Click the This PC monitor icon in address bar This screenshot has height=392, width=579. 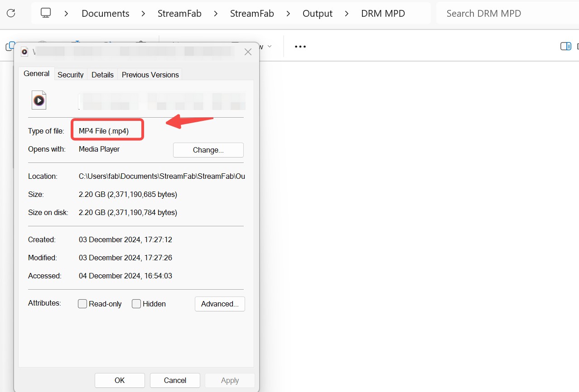(x=46, y=13)
